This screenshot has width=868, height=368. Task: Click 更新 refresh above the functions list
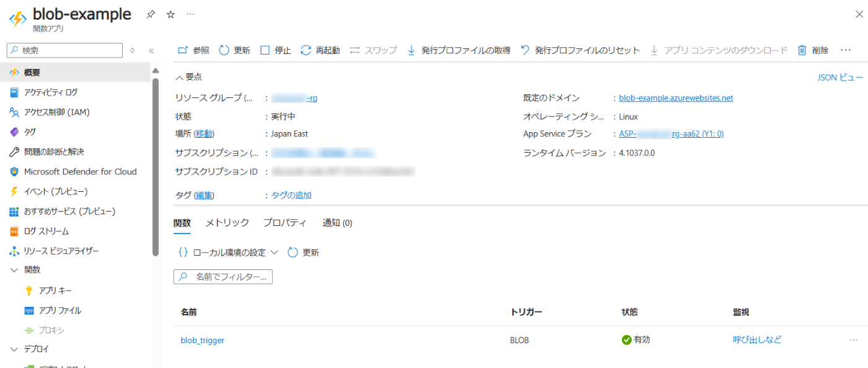click(x=303, y=253)
